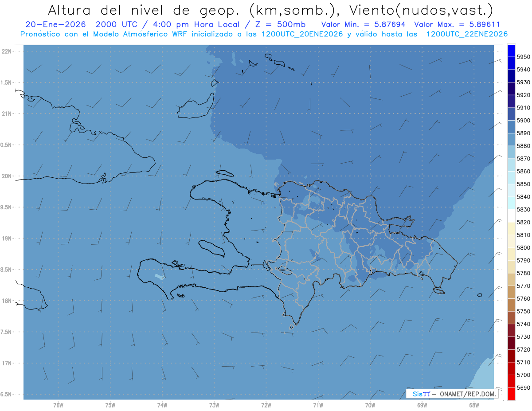Click the "5870" color bar label
532x411 pixels.
pyautogui.click(x=523, y=158)
